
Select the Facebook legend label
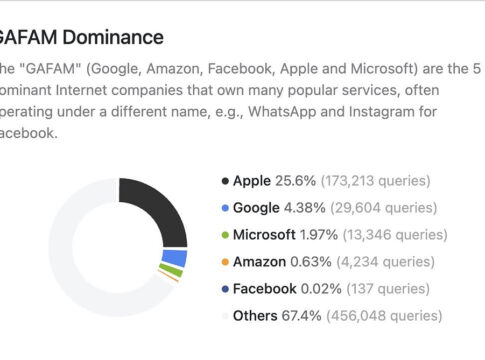pos(265,289)
